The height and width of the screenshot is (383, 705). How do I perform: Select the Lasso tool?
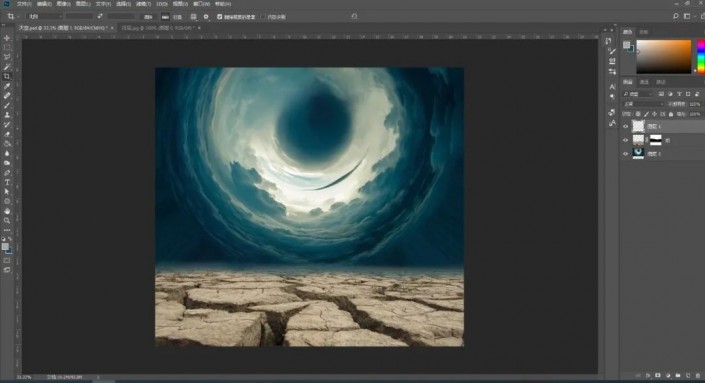pyautogui.click(x=7, y=57)
